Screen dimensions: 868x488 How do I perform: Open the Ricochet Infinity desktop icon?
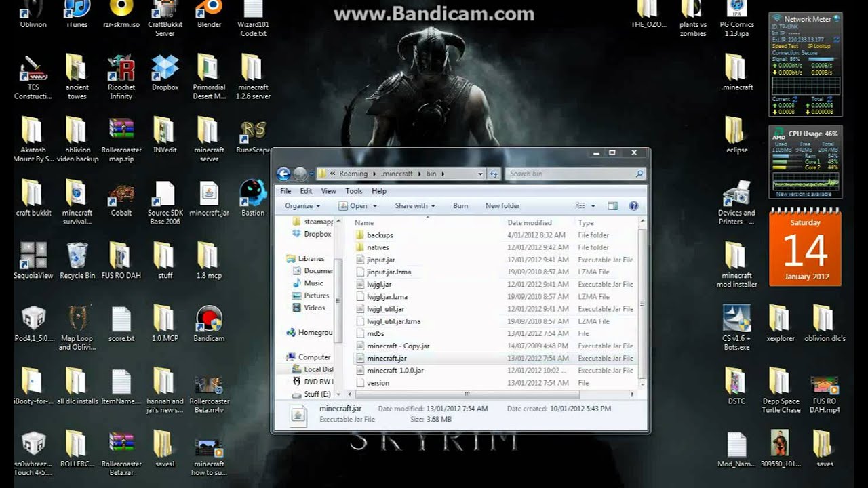(121, 77)
